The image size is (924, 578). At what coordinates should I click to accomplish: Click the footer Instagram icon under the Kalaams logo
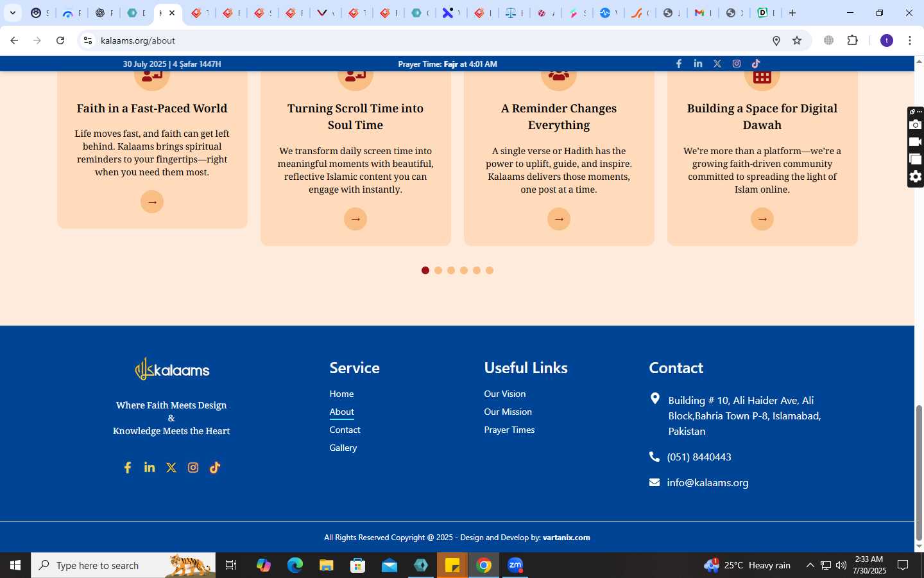[193, 468]
